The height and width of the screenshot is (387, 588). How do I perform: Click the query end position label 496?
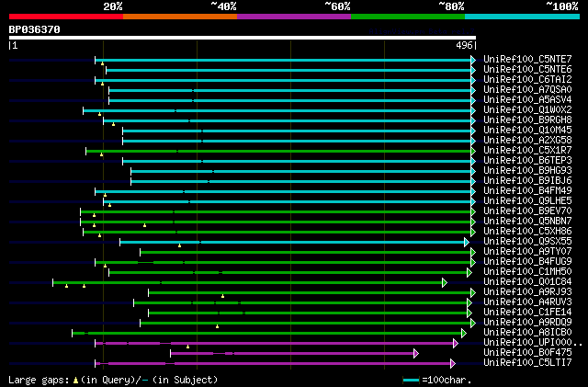[x=466, y=45]
